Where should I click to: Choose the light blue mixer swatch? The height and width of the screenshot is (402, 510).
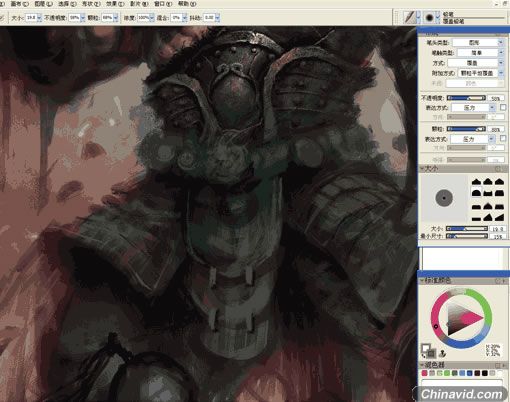(462, 373)
